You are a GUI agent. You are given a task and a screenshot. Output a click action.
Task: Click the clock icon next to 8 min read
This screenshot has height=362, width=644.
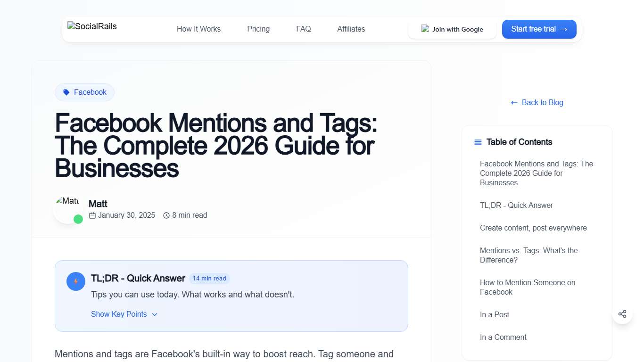166,215
